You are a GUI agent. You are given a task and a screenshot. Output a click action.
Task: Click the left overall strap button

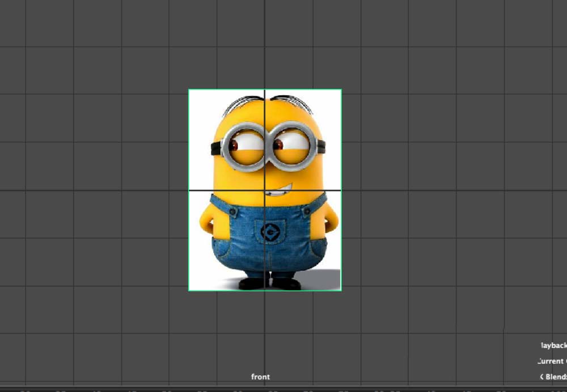[232, 212]
